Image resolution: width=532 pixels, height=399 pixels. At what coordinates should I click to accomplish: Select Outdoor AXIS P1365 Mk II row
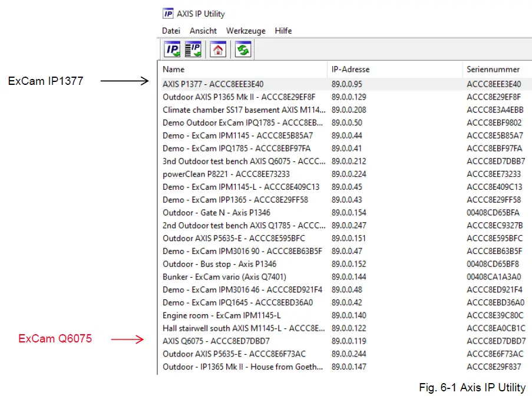coord(345,97)
